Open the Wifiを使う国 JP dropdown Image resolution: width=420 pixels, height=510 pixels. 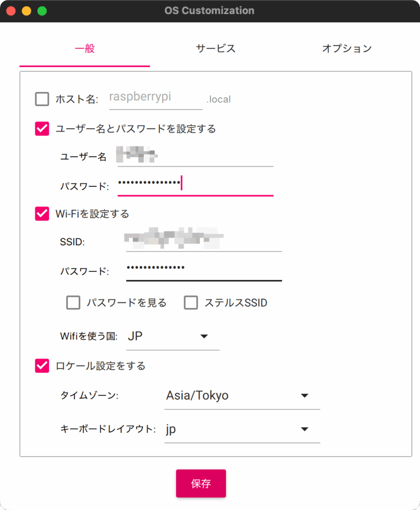pos(173,336)
